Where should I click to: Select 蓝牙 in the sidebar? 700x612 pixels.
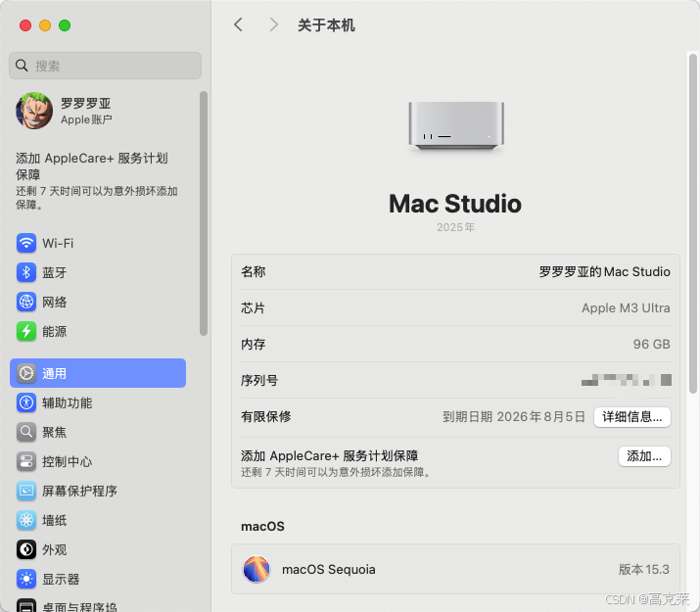[55, 273]
